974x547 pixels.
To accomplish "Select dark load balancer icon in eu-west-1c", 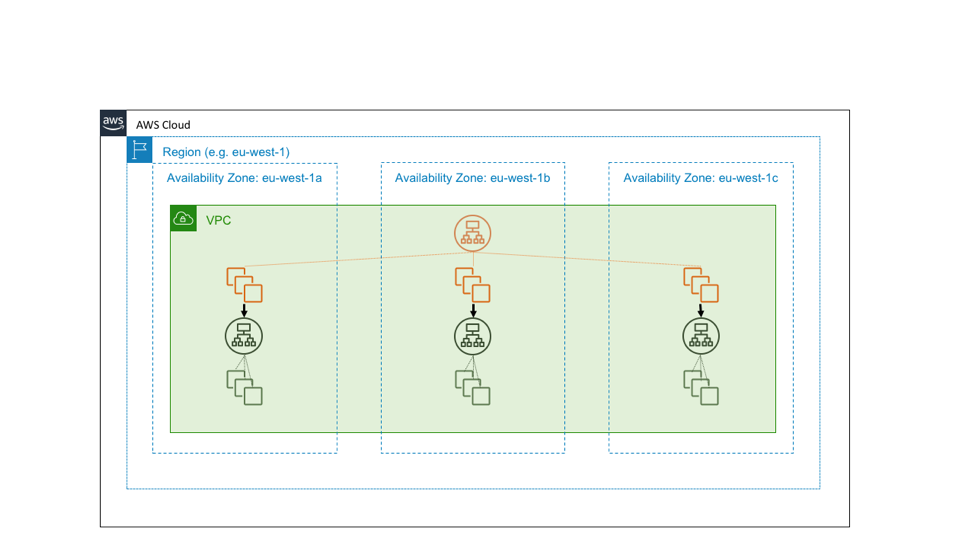I will point(701,336).
